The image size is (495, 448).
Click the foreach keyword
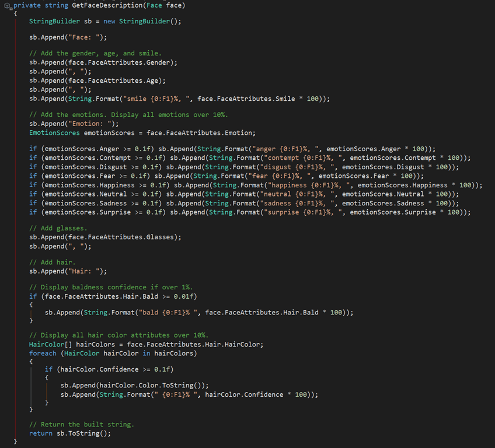pyautogui.click(x=43, y=353)
